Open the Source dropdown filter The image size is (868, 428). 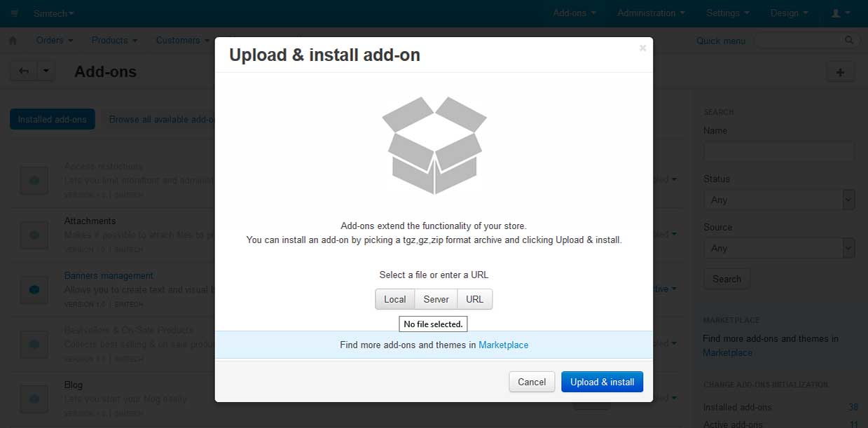click(778, 248)
